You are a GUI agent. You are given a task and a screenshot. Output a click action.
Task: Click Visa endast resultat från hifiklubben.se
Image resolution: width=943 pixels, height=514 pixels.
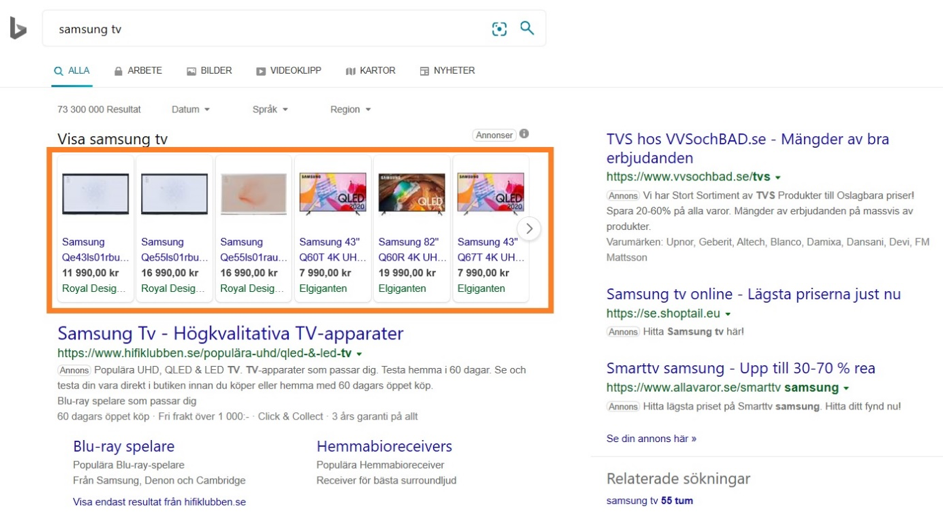point(159,501)
